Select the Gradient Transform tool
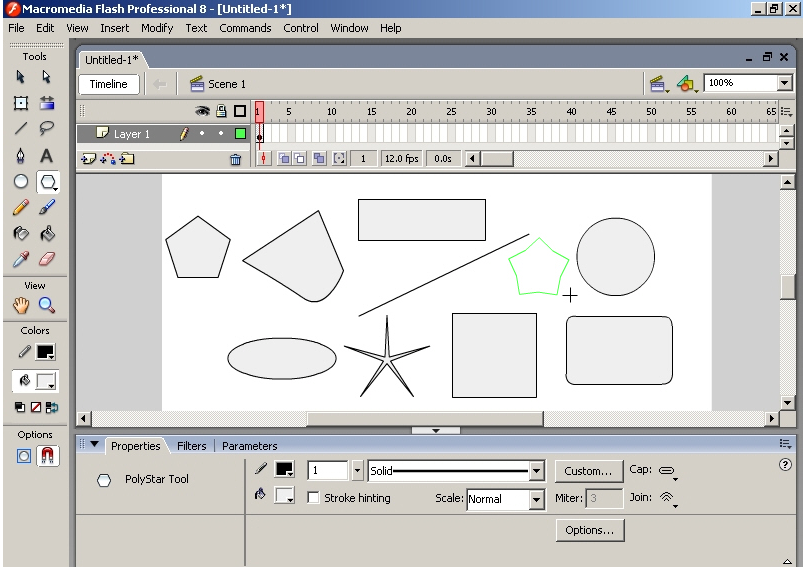Viewport: 803px width, 567px height. [x=47, y=103]
